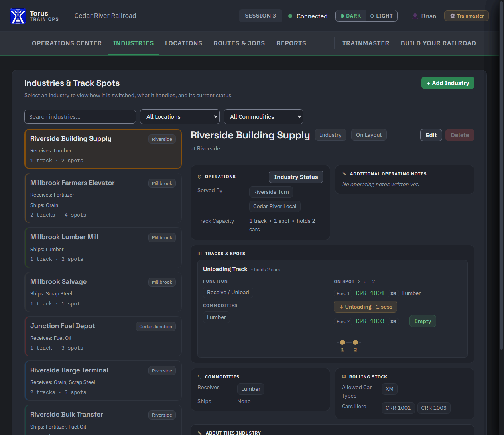Click the XM allowed car type chip
Image resolution: width=504 pixels, height=435 pixels.
click(x=390, y=389)
